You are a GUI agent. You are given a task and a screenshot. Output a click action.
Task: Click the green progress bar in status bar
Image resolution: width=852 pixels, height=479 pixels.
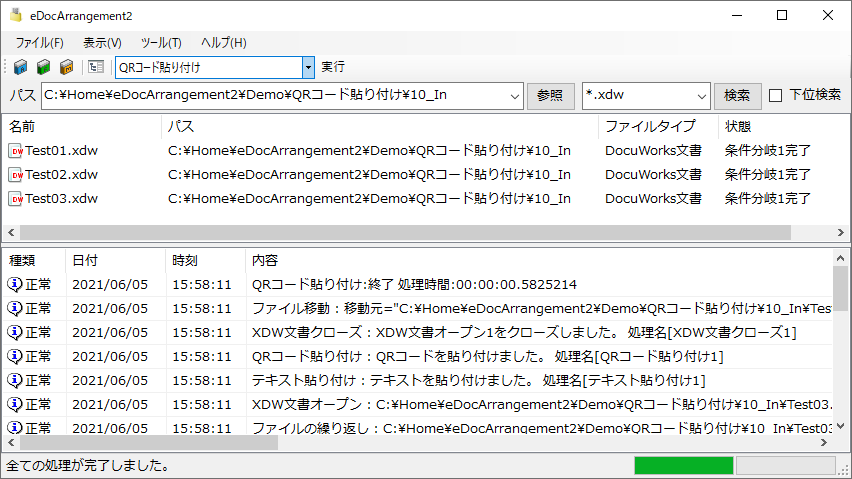tap(684, 465)
